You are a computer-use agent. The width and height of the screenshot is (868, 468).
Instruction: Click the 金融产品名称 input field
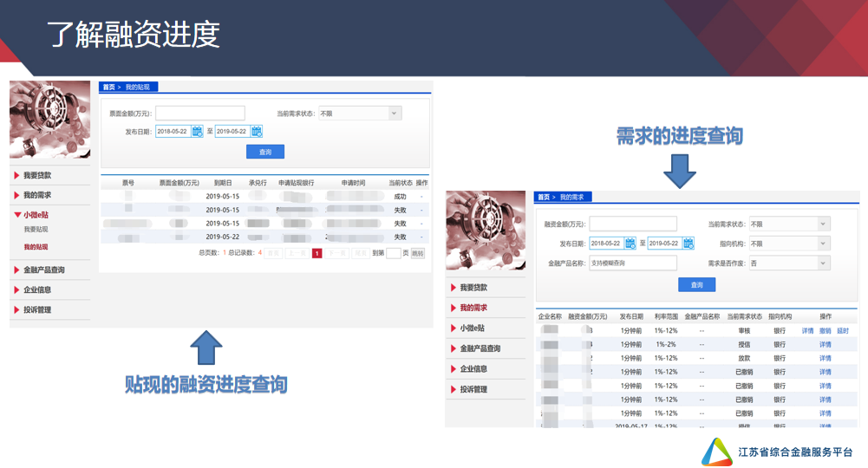pyautogui.click(x=633, y=263)
